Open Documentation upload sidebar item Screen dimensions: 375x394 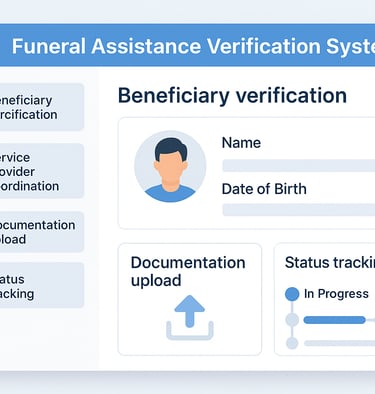[x=41, y=232]
